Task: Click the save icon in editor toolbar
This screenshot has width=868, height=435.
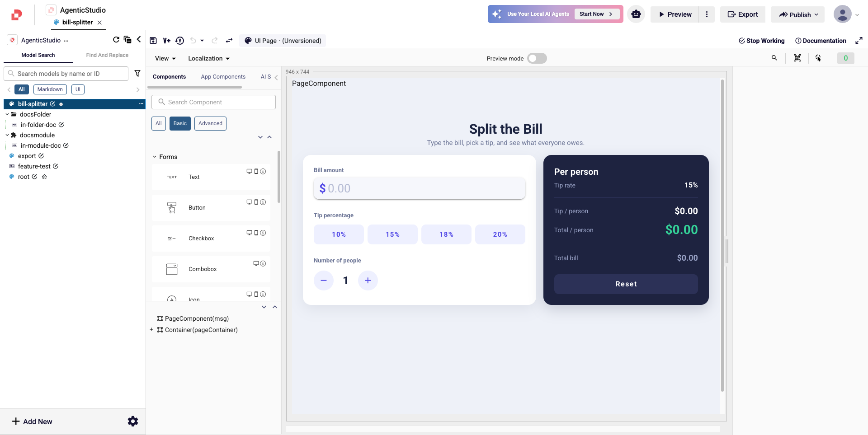Action: pyautogui.click(x=153, y=41)
